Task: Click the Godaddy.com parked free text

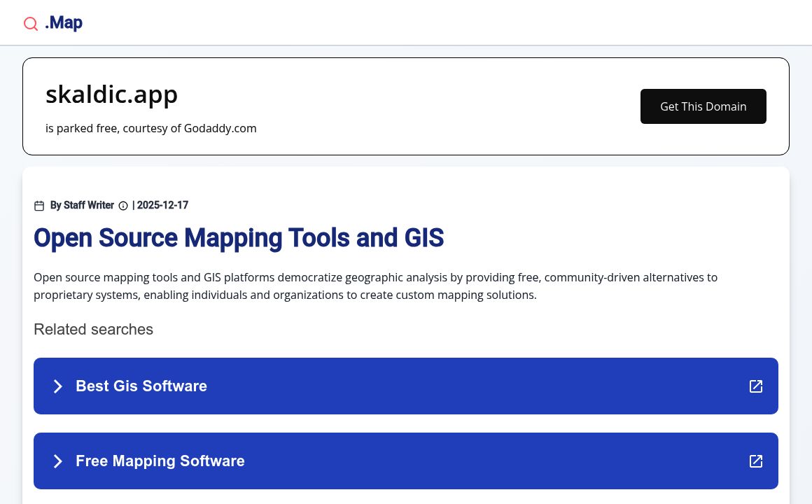Action: tap(150, 128)
